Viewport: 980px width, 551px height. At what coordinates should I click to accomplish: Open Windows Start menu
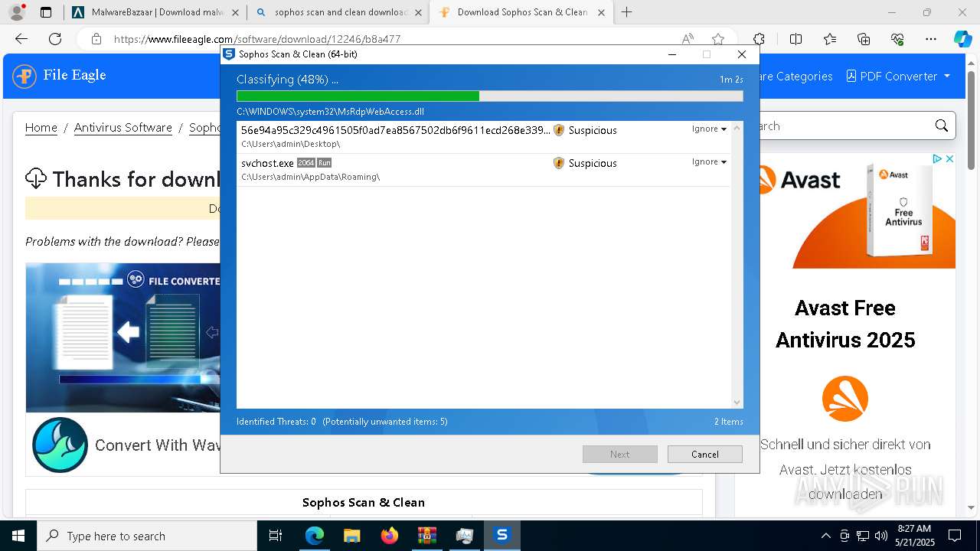[x=18, y=536]
